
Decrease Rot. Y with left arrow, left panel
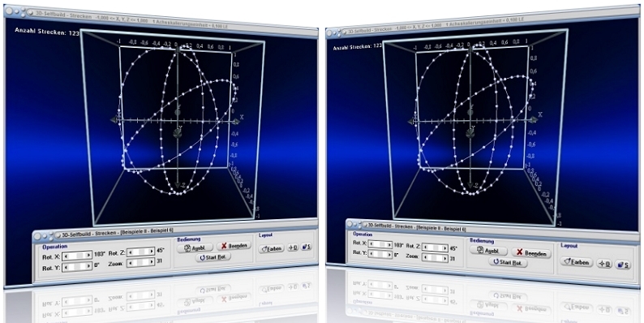(65, 267)
